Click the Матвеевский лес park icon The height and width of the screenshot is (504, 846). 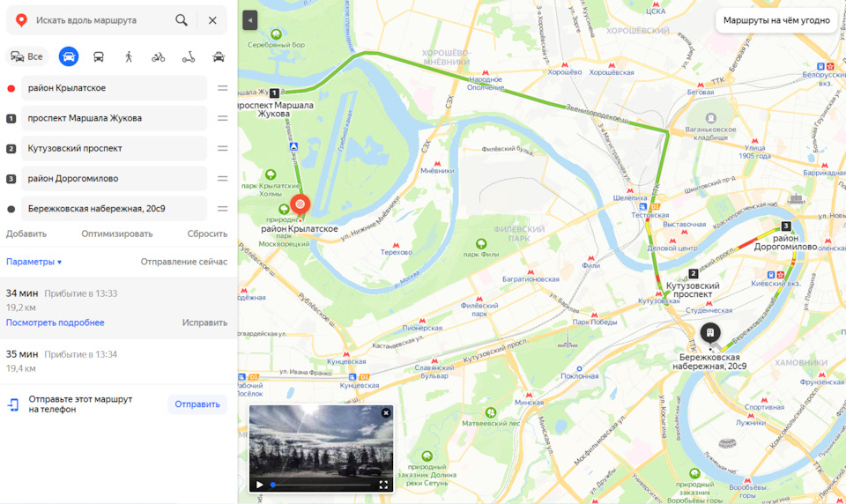491,413
